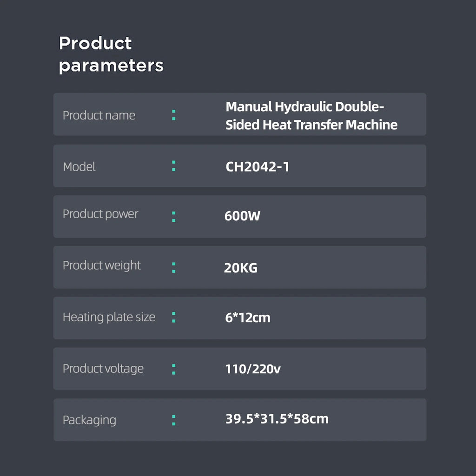Select the 600W power value
Screen dimensions: 476x476
tap(242, 216)
